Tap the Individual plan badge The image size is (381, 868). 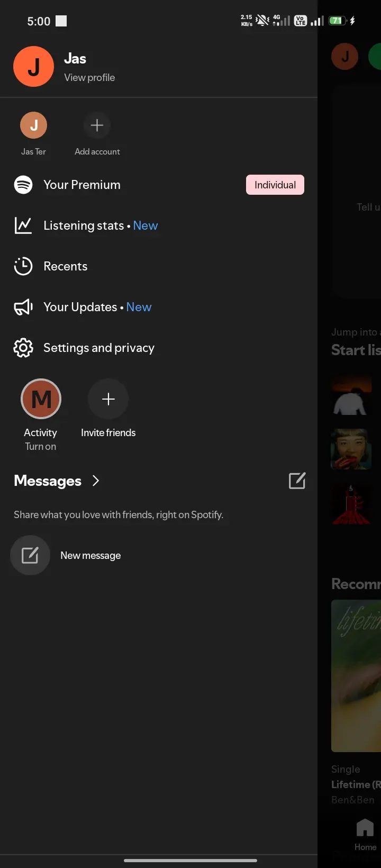click(275, 185)
